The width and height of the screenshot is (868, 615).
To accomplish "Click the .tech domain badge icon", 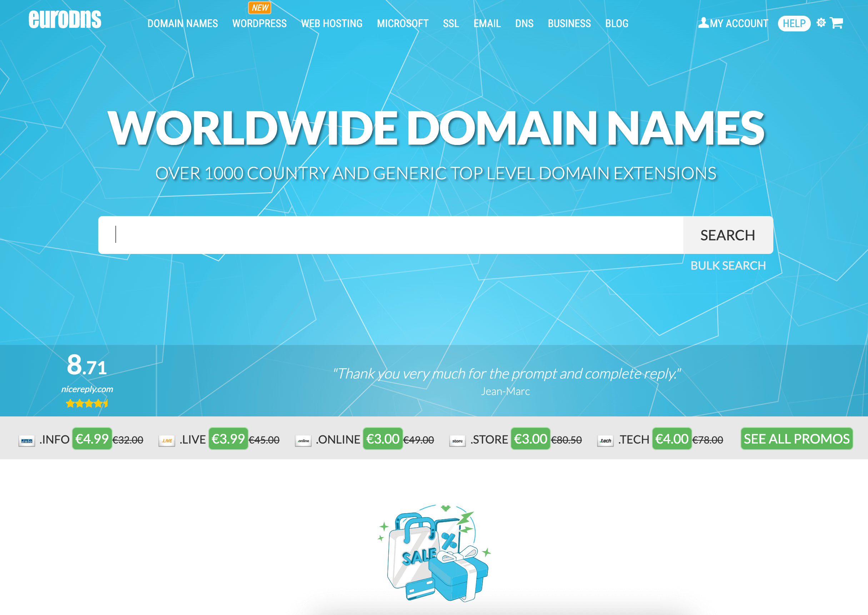I will click(x=605, y=441).
